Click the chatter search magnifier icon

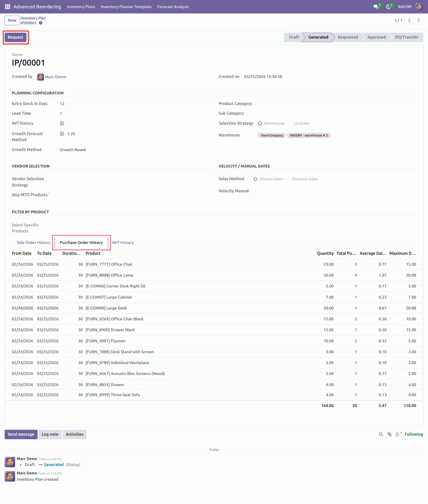(381, 434)
